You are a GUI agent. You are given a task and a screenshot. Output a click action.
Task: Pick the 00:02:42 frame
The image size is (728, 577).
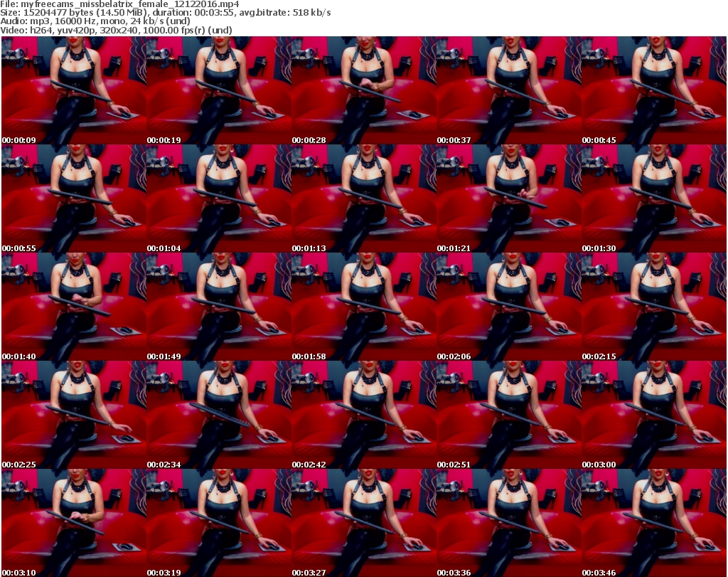point(363,415)
